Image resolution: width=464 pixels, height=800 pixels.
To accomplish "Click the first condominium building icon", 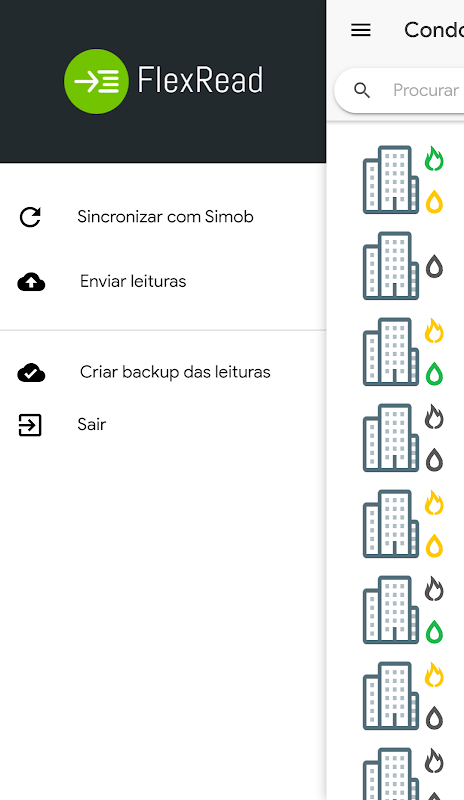I will tap(391, 180).
